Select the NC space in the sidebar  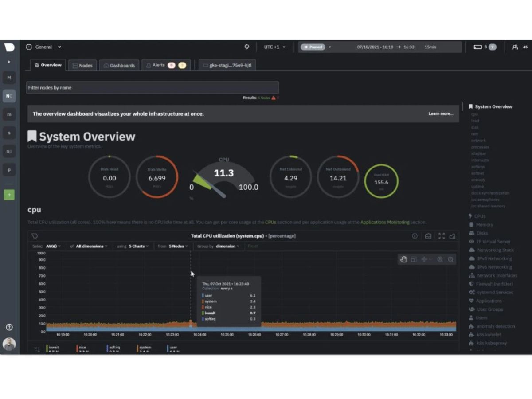(9, 96)
